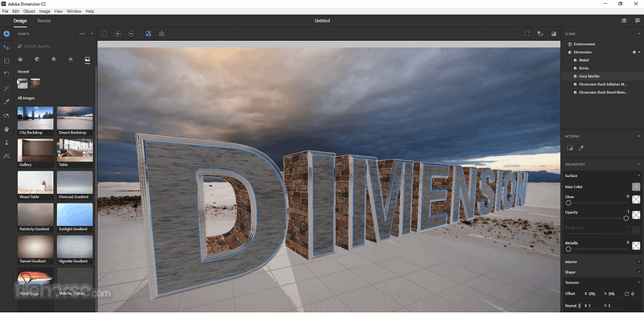Image resolution: width=644 pixels, height=313 pixels.
Task: Open the camera bookmarks icon
Action: point(540,34)
